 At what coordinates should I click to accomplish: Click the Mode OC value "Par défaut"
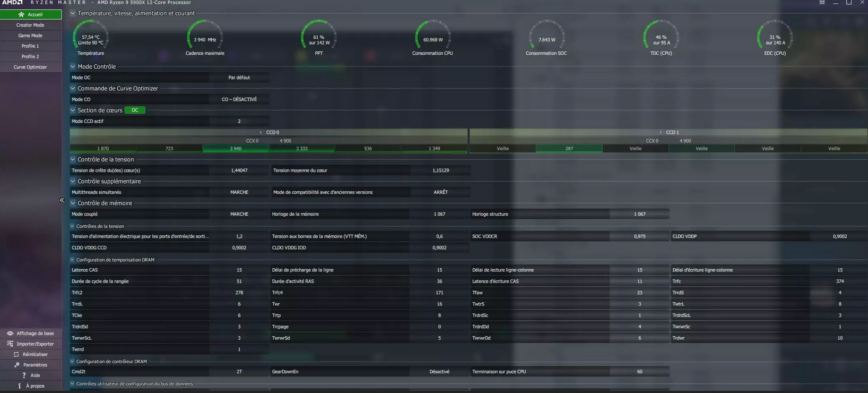[239, 78]
